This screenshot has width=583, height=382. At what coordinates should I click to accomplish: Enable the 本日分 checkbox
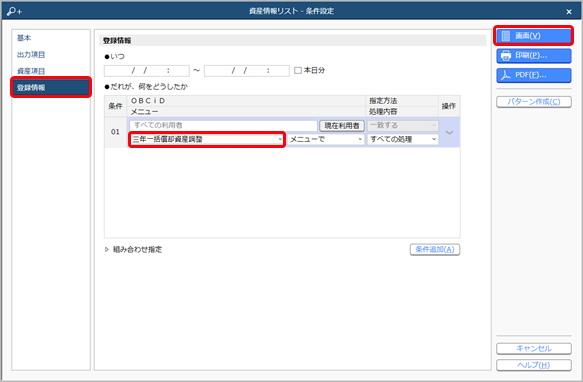[298, 70]
